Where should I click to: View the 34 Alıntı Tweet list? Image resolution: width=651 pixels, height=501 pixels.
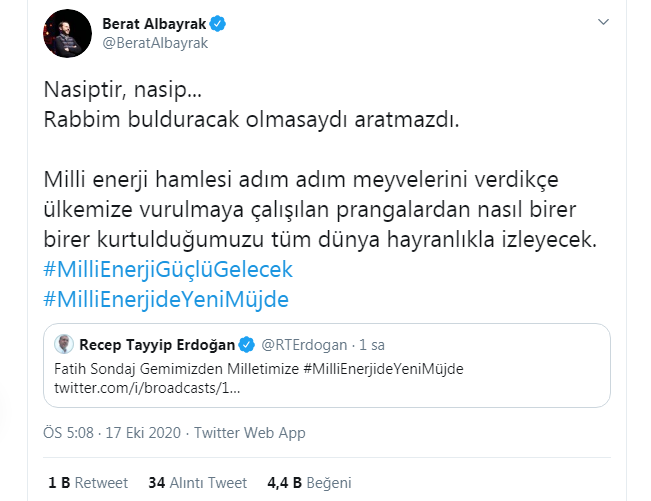point(196,482)
